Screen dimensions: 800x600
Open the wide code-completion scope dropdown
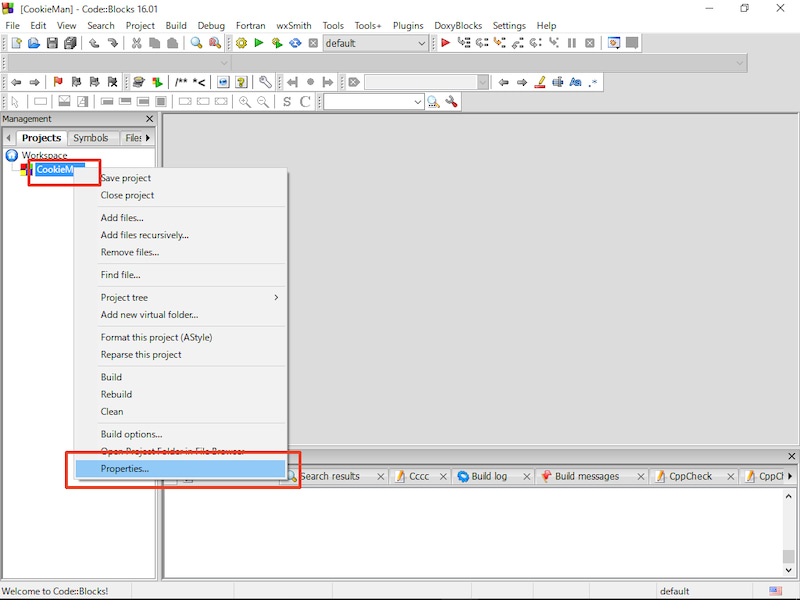click(739, 63)
